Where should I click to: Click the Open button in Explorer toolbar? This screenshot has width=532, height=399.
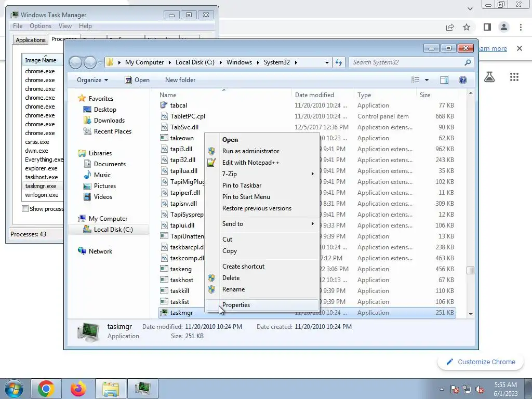coord(137,80)
